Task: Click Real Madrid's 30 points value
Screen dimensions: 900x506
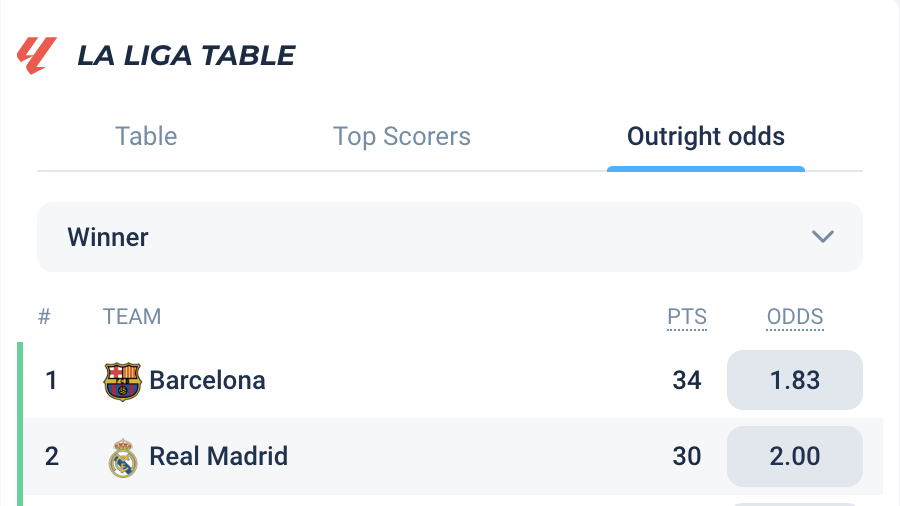Action: click(686, 456)
